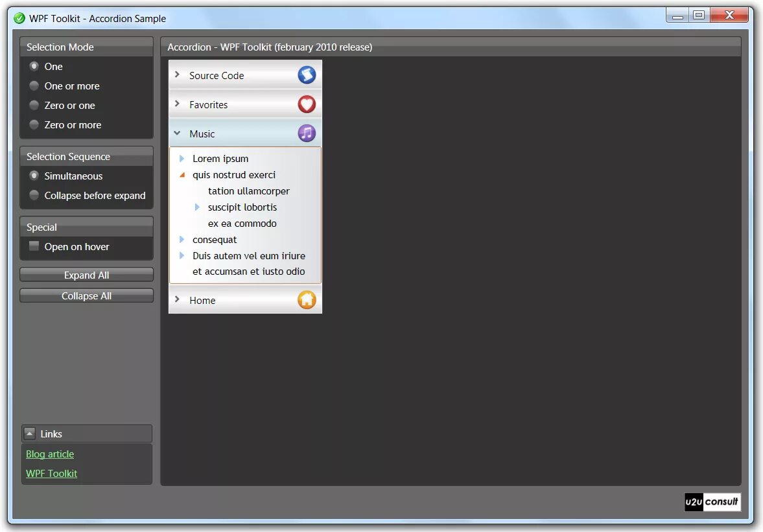Open the Favorites accordion header
Image resolution: width=763 pixels, height=532 pixels.
(x=245, y=104)
